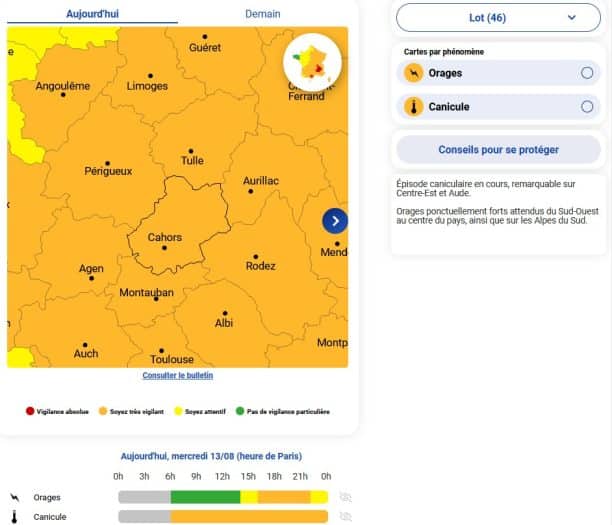Click the yellow Soyez attentif legend dot
Viewport: 612px width, 525px height.
pos(178,411)
